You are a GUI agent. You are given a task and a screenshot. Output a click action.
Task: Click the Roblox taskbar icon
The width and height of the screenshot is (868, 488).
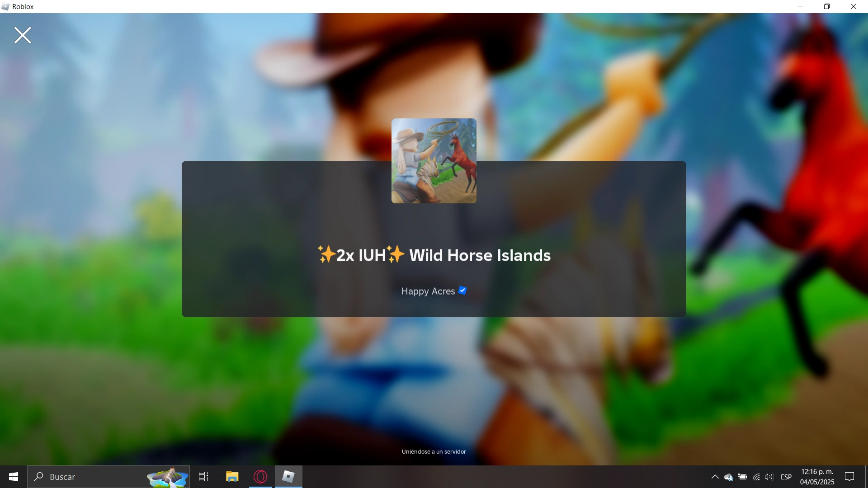coord(288,477)
